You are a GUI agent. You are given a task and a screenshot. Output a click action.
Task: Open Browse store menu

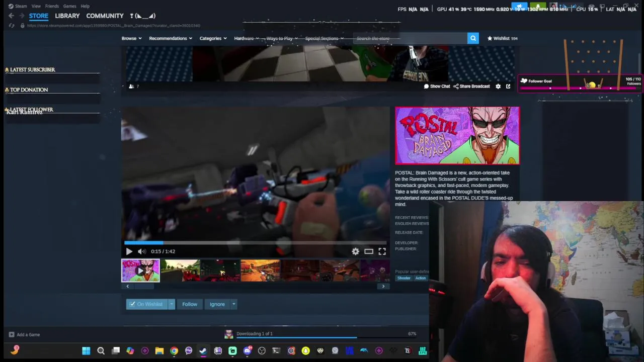point(131,38)
